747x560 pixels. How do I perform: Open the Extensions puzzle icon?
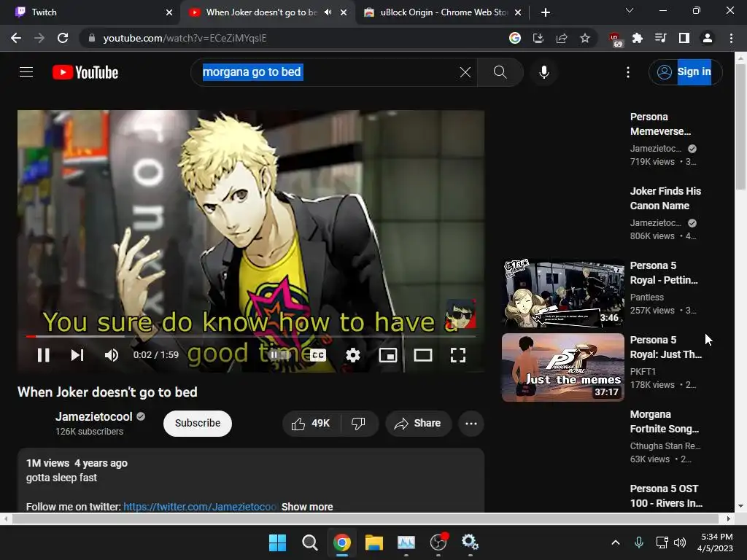[637, 38]
